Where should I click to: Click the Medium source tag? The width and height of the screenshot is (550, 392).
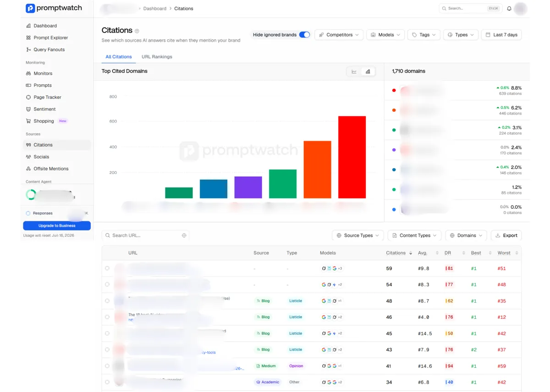click(266, 366)
